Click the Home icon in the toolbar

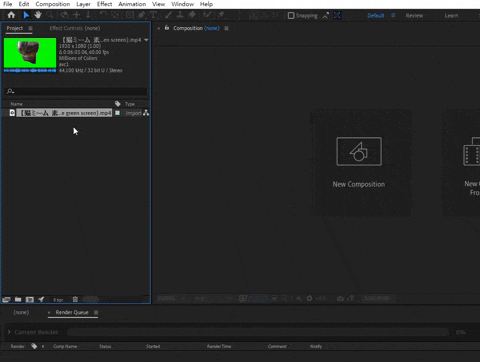click(11, 15)
